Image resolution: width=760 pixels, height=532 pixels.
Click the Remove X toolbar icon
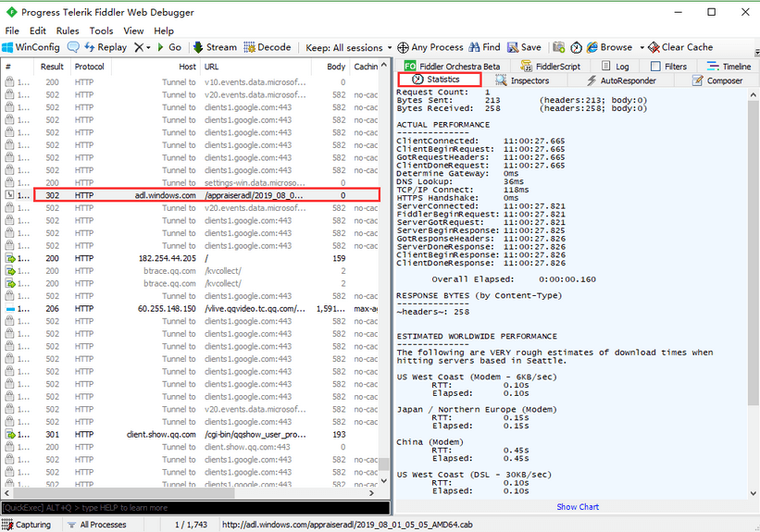139,47
